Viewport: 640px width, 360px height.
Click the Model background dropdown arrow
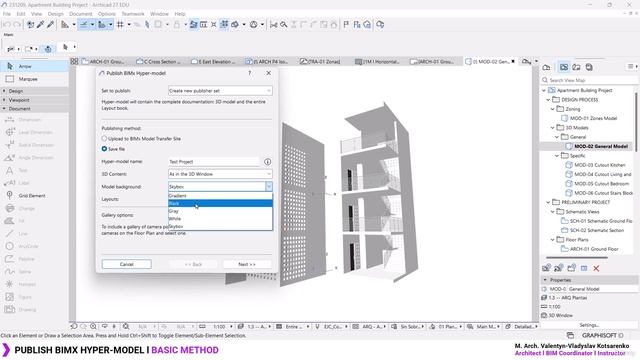pyautogui.click(x=269, y=187)
